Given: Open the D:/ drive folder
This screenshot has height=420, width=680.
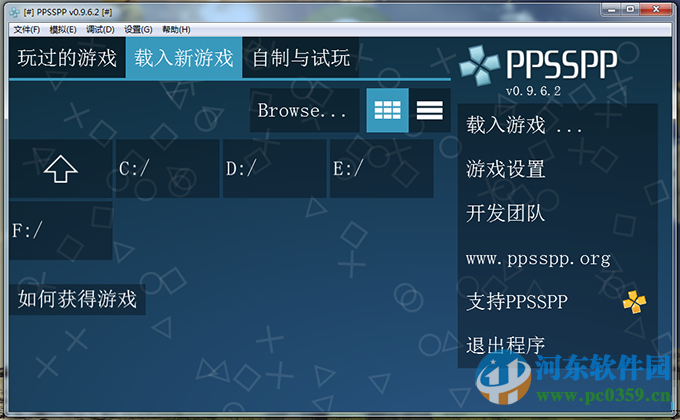Looking at the screenshot, I should [275, 169].
